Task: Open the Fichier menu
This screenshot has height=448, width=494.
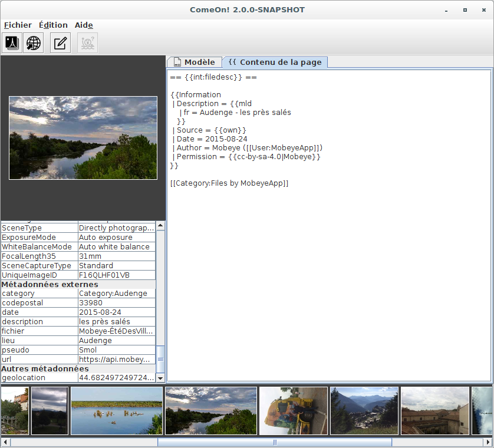Action: coord(18,25)
